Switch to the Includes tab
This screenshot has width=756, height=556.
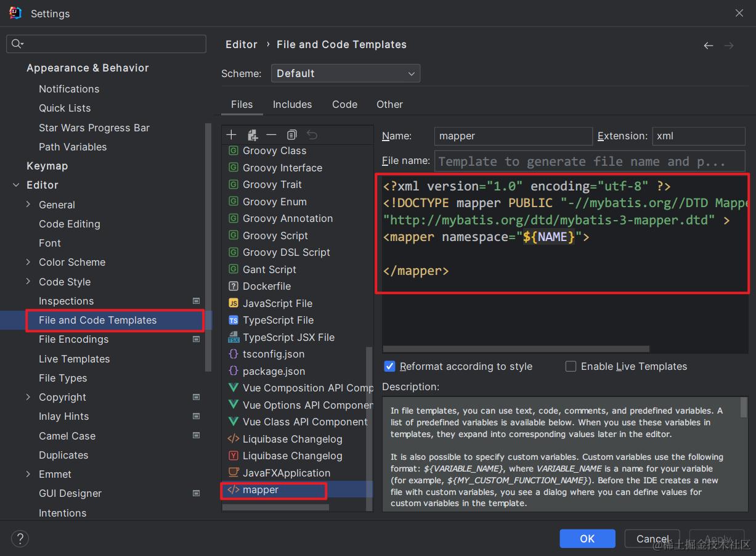click(x=292, y=104)
